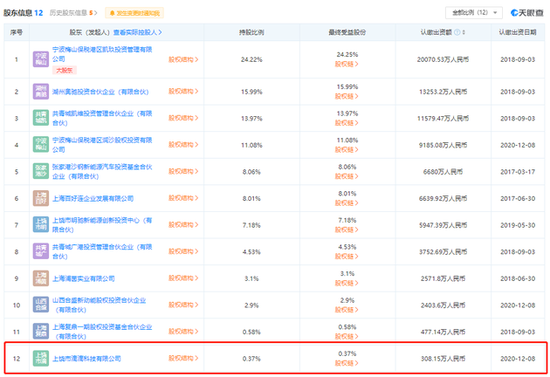Open 股权结构 for shareholder row 3
Screen dimensions: 550x377
coord(183,118)
